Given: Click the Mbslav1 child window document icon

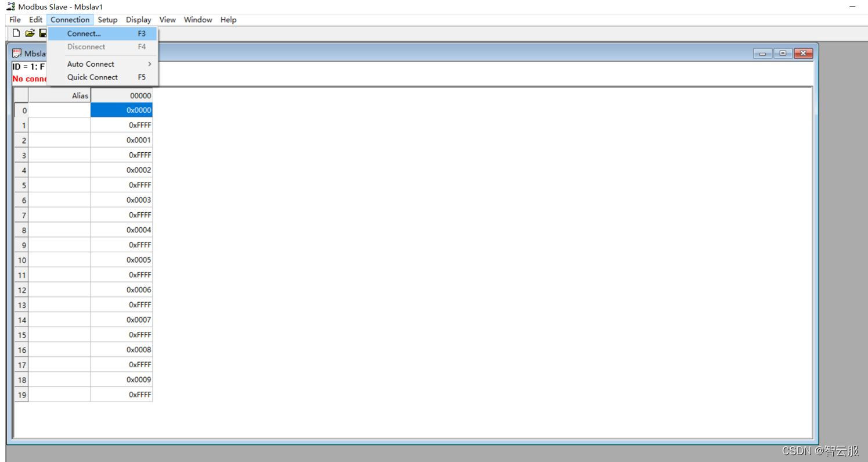Looking at the screenshot, I should pyautogui.click(x=17, y=53).
